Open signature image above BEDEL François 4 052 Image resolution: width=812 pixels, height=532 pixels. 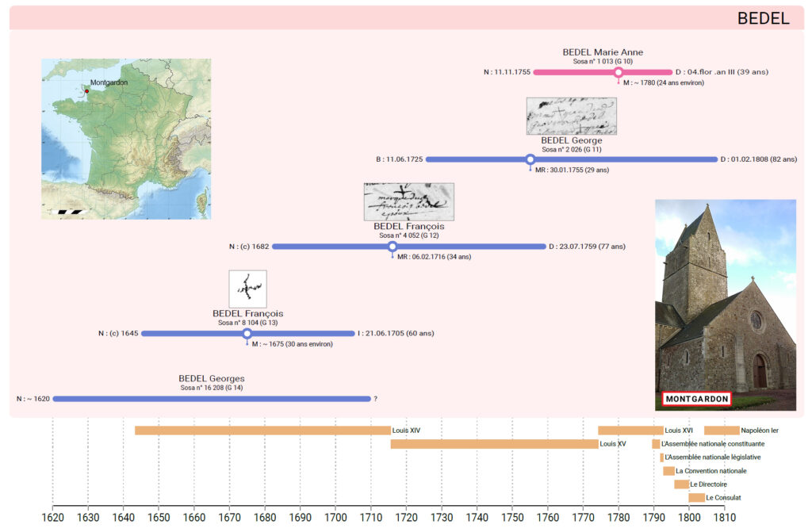pos(408,201)
